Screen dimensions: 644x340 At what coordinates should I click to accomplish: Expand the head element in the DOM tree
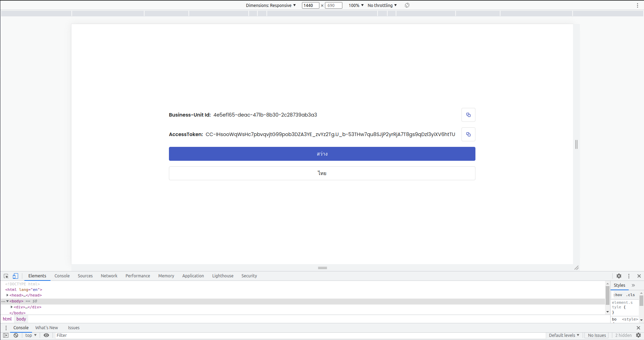point(8,295)
